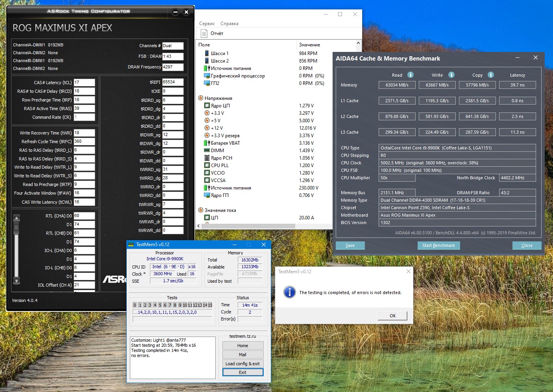This screenshot has width=553, height=392.
Task: Click the chip icon beside ЦП 20.00 A
Action: [207, 217]
